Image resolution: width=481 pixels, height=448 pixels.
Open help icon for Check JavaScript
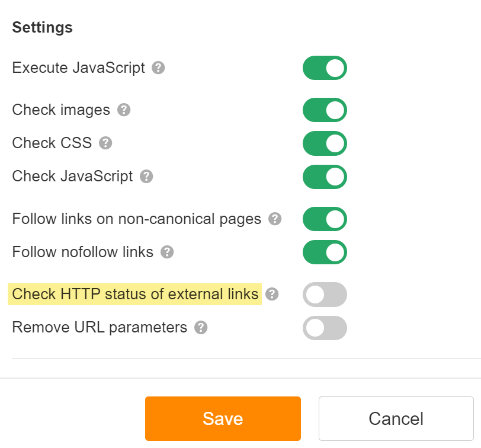point(146,177)
